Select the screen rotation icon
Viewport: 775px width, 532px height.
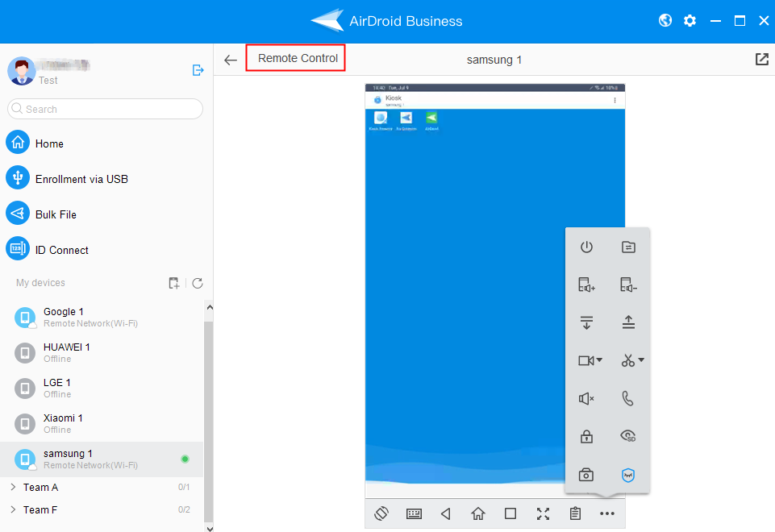point(381,513)
